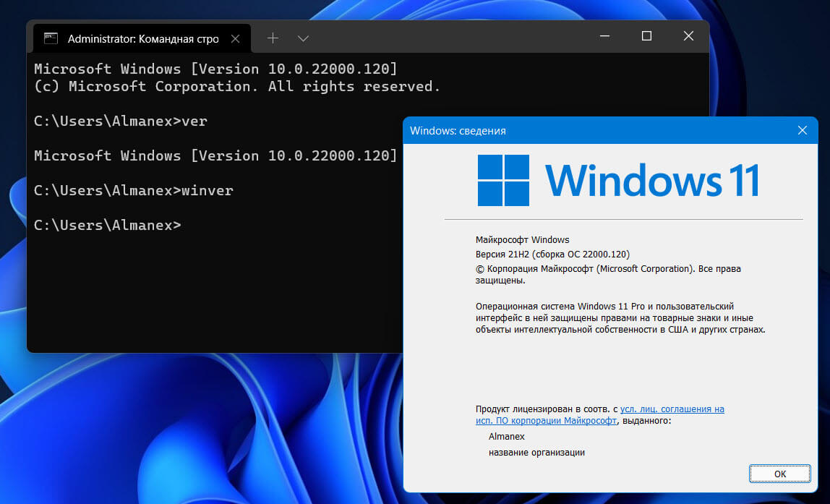Minimize the terminal window
830x504 pixels.
[605, 36]
